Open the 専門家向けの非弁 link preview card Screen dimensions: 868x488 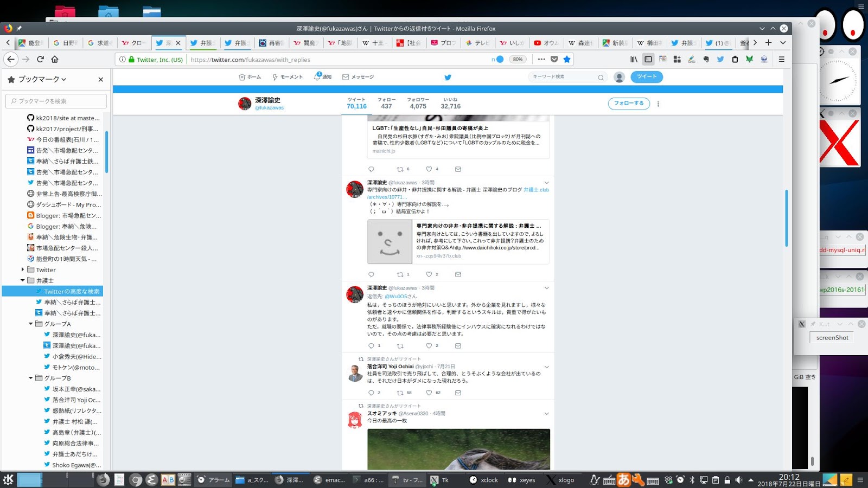click(458, 242)
